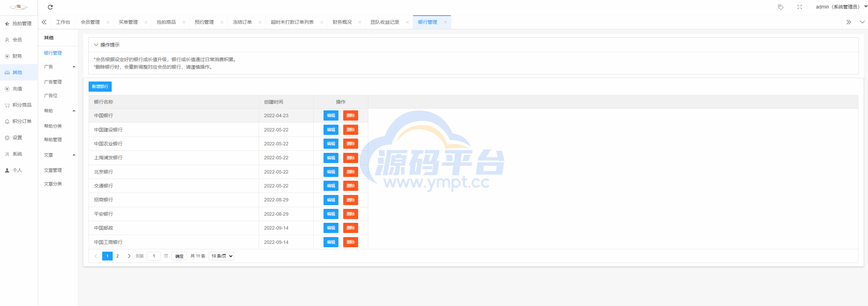The image size is (868, 306).
Task: Select the 交通银行 name cell
Action: click(x=174, y=186)
